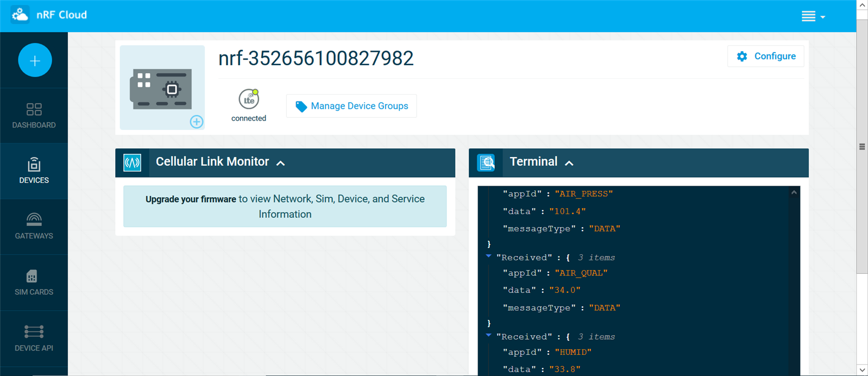
Task: Collapse the AIR_QUAL Received message node
Action: pyautogui.click(x=488, y=256)
